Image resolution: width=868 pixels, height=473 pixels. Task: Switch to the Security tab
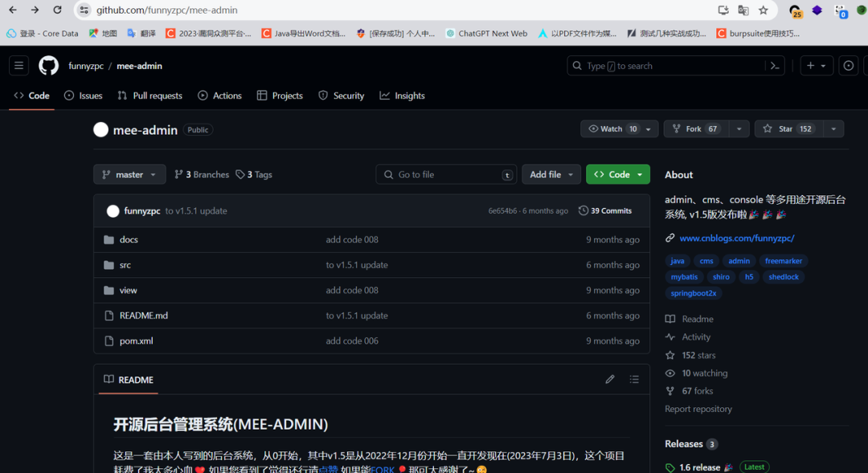[342, 96]
